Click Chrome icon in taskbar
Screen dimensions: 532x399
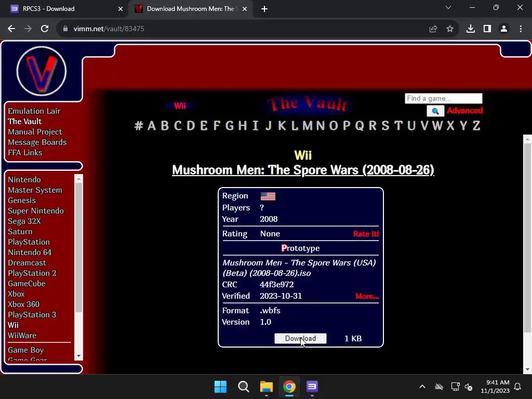[289, 387]
